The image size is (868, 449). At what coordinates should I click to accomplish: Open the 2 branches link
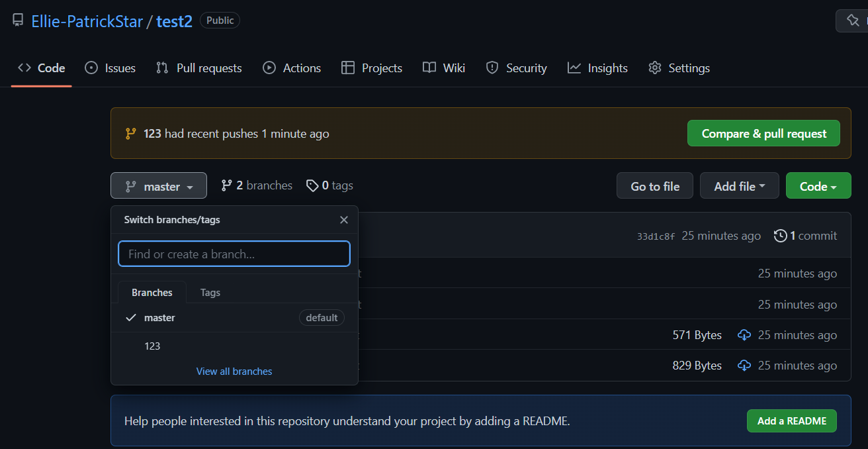coord(257,185)
